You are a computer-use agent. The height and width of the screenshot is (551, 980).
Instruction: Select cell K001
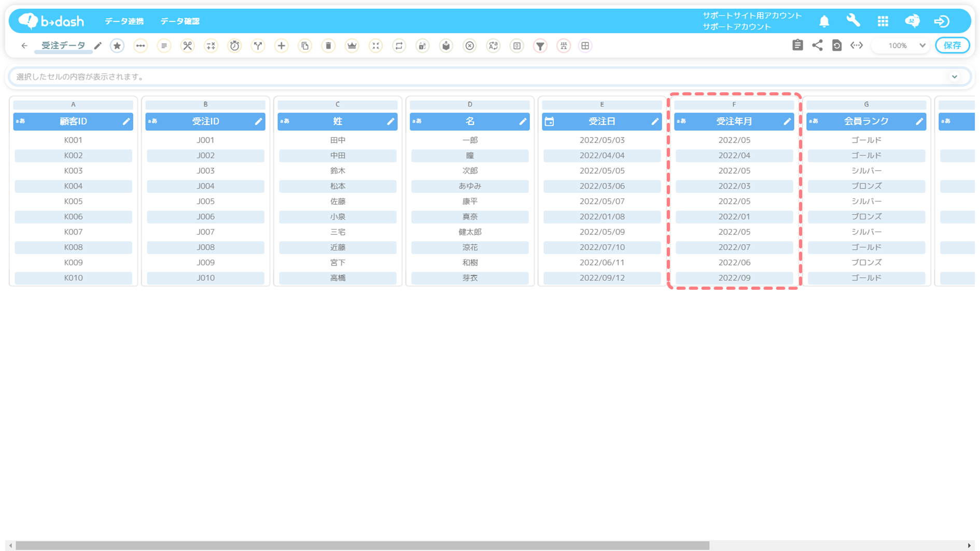click(x=73, y=140)
